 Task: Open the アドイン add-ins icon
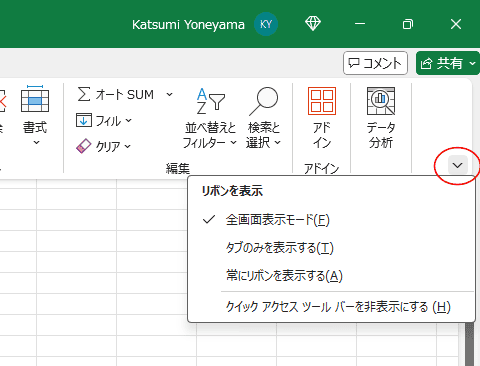(x=322, y=101)
